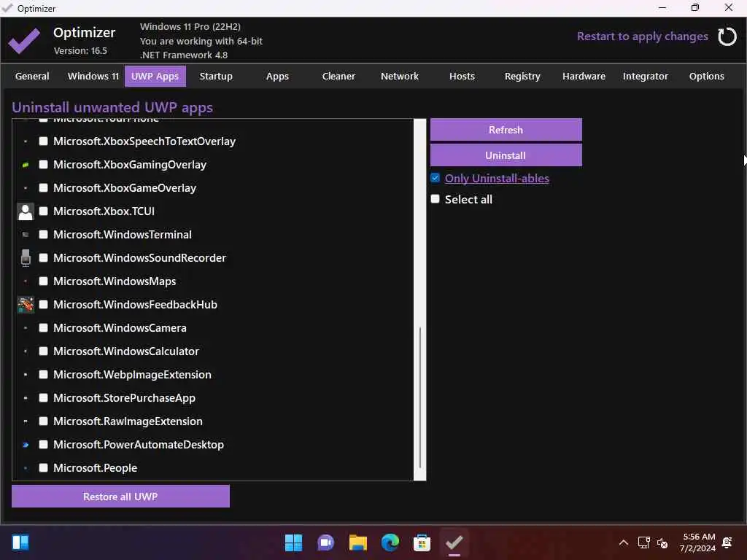
Task: Open the Network tab
Action: pyautogui.click(x=400, y=76)
